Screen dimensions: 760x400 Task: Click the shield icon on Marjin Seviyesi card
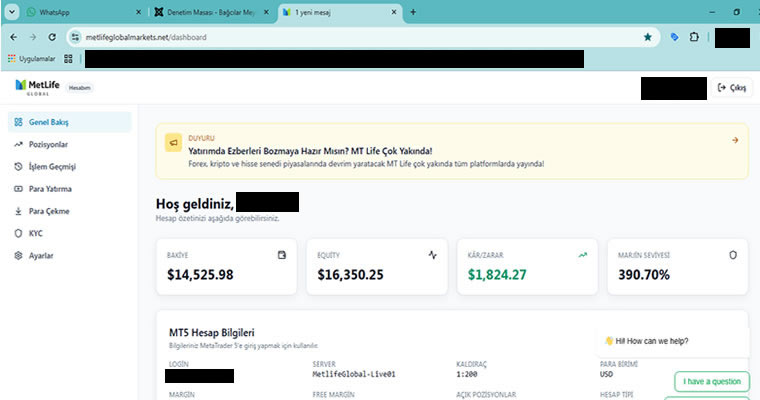(733, 255)
